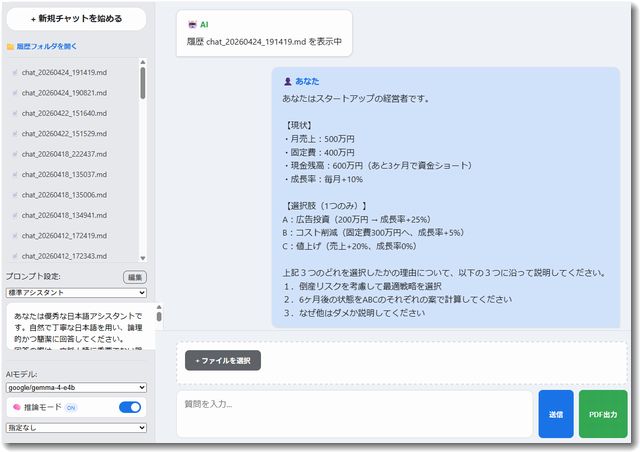Open the 標準アシスタント prompt dropdown

pos(76,293)
